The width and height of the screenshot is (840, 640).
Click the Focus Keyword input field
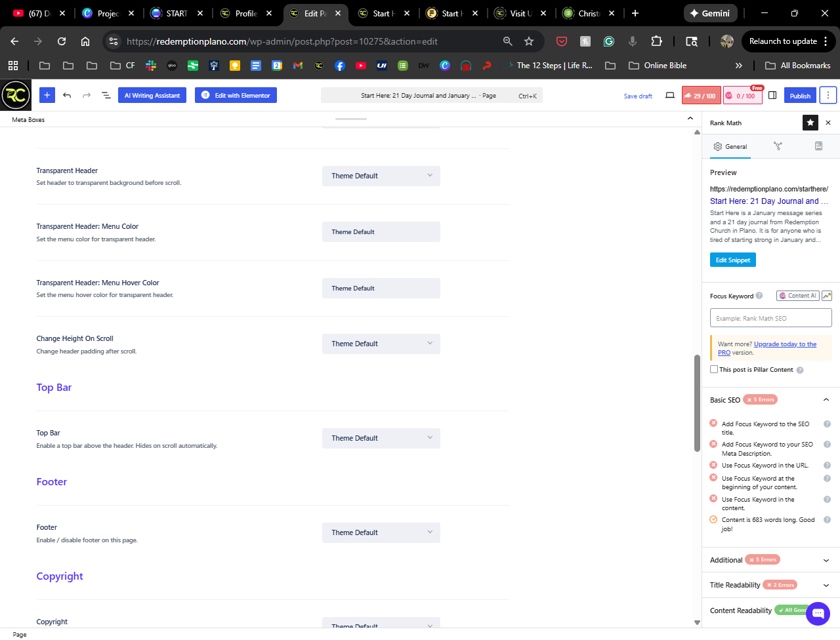(770, 318)
